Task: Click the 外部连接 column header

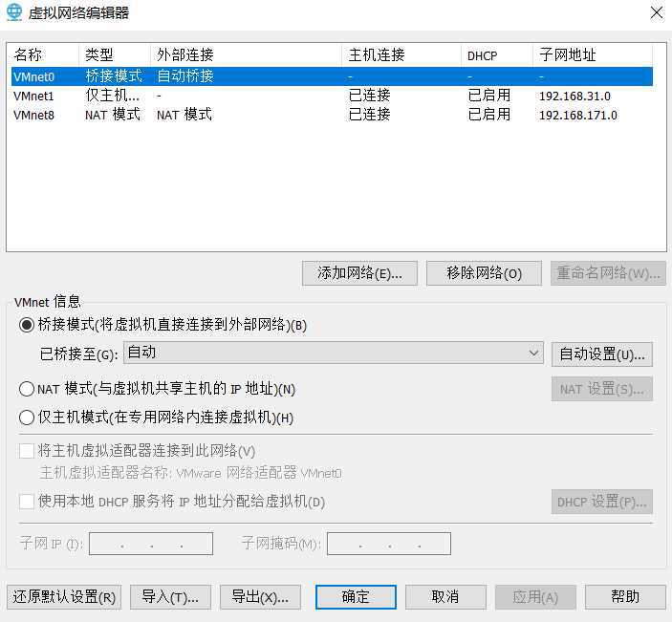Action: click(x=246, y=54)
